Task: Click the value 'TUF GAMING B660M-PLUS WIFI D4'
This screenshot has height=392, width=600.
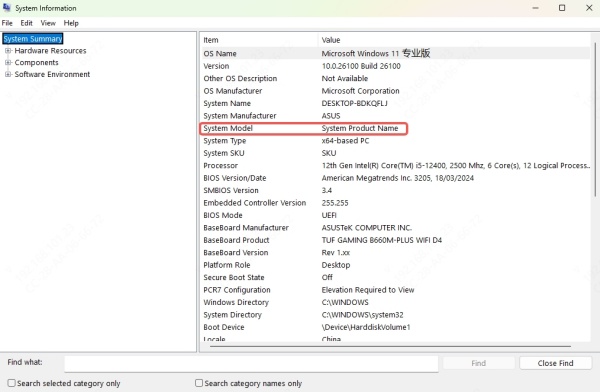Action: pyautogui.click(x=382, y=240)
